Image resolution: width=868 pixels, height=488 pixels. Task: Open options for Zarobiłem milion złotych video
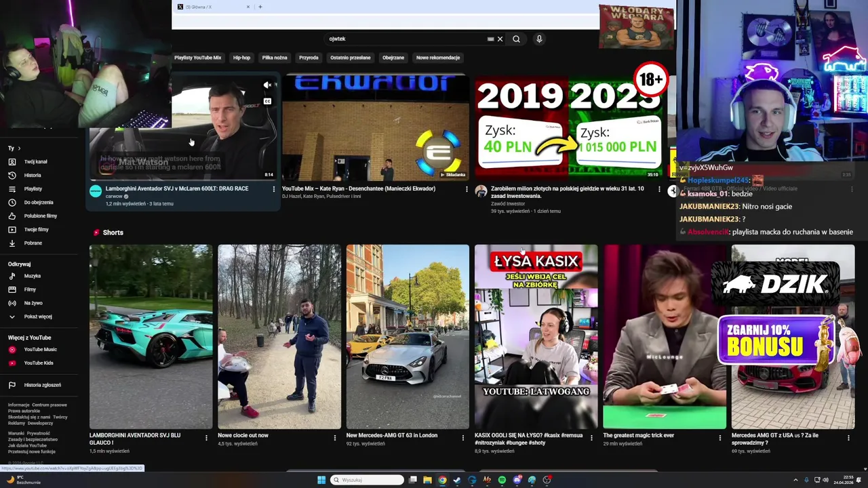coord(659,189)
